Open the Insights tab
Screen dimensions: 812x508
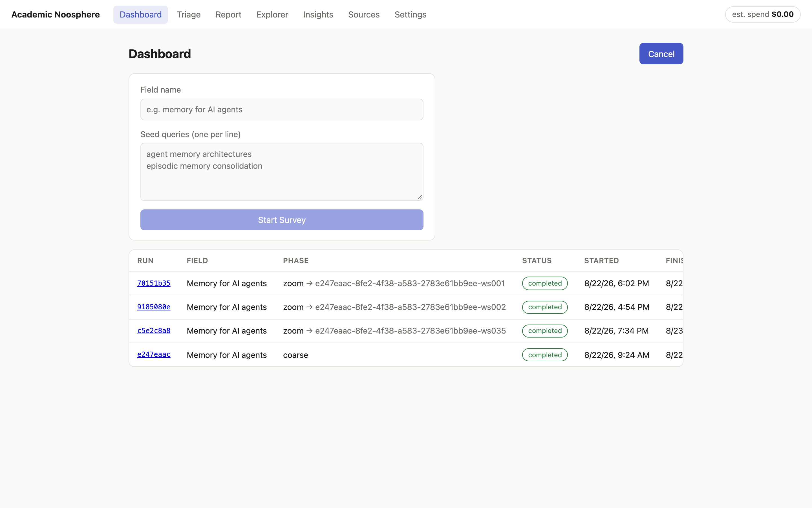click(318, 14)
